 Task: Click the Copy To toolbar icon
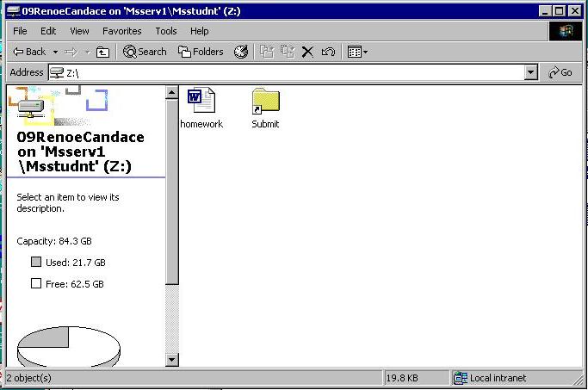[288, 52]
